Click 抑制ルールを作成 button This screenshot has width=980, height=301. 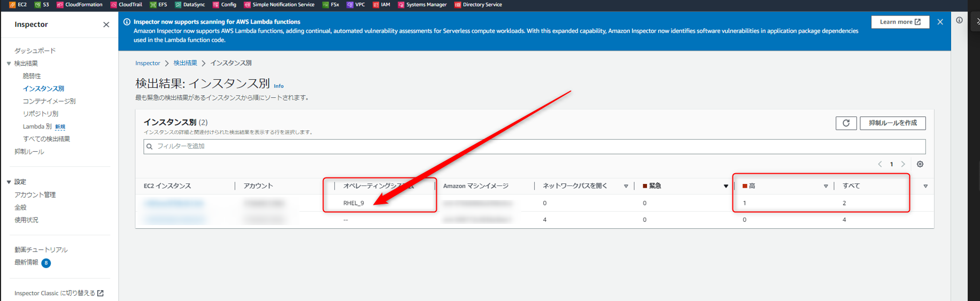pyautogui.click(x=893, y=123)
